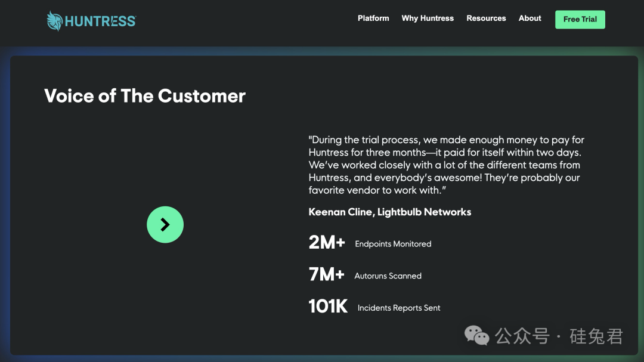Screen dimensions: 644x362
Task: Click the 2M+ statistic figure
Action: 327,242
